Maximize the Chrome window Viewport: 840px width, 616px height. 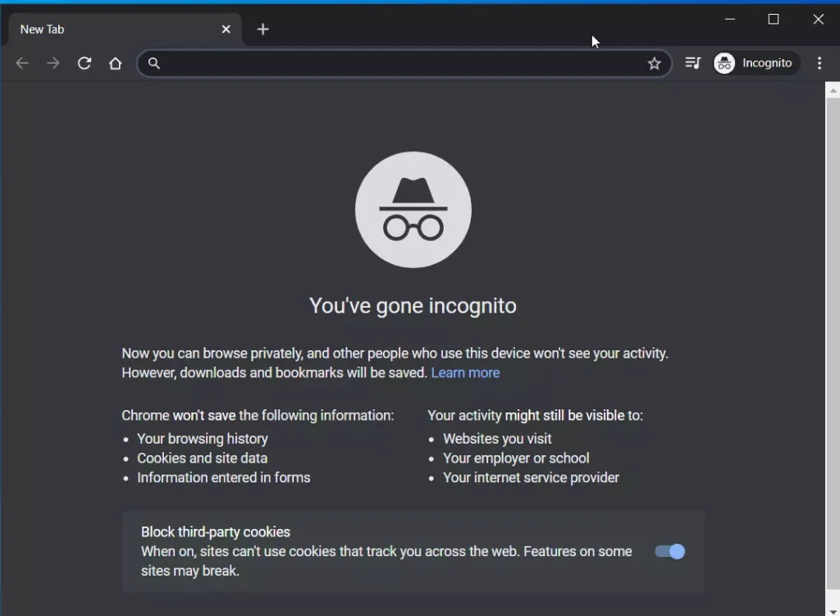773,20
